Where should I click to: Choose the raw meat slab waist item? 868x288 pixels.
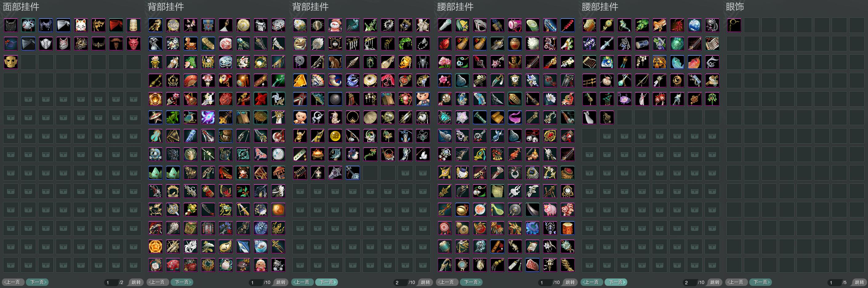532,265
